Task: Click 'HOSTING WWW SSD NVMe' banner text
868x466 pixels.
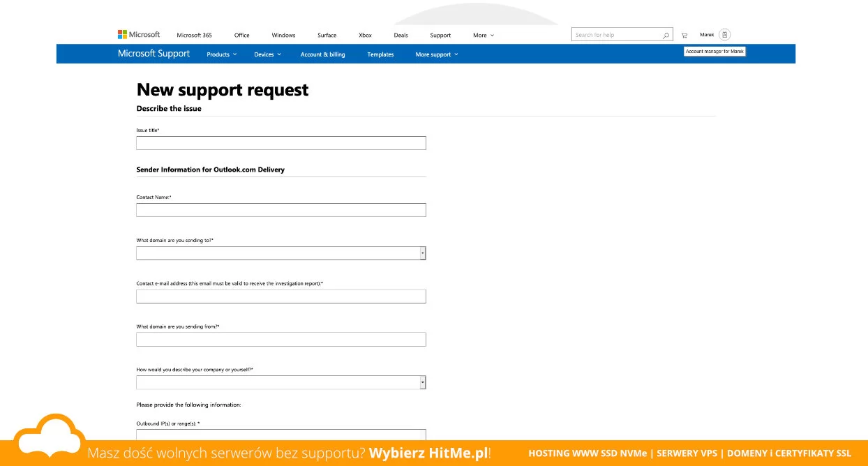Action: [588, 453]
